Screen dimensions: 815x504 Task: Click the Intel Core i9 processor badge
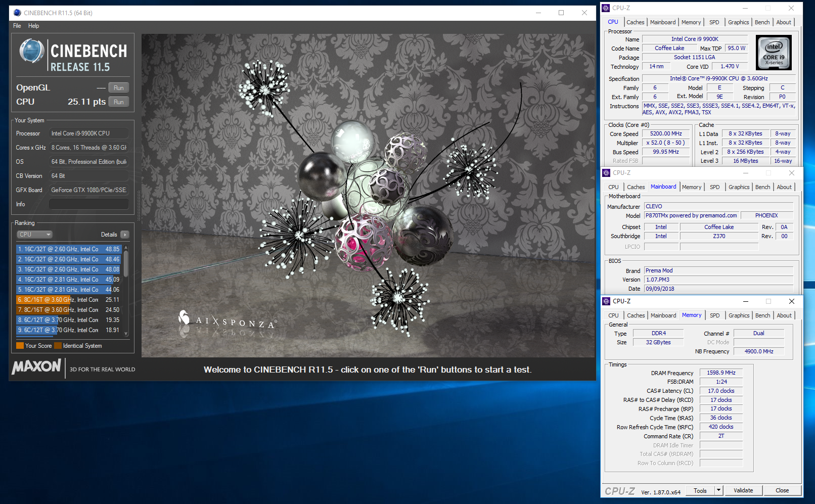click(x=774, y=53)
